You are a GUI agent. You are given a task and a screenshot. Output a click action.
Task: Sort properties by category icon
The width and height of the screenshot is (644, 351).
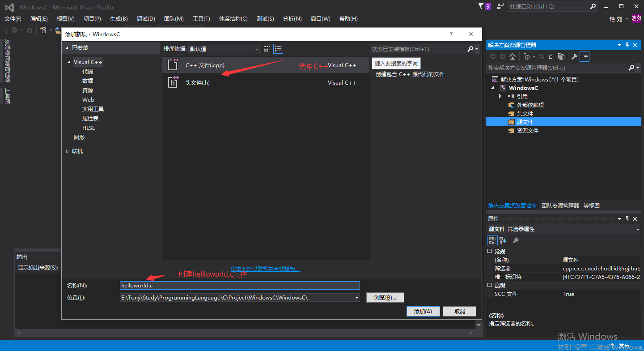click(492, 240)
